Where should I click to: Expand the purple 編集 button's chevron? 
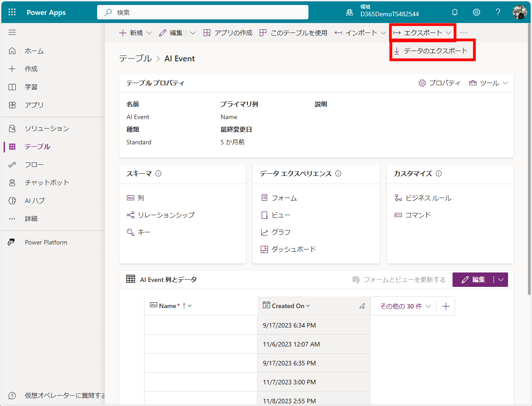coord(501,280)
